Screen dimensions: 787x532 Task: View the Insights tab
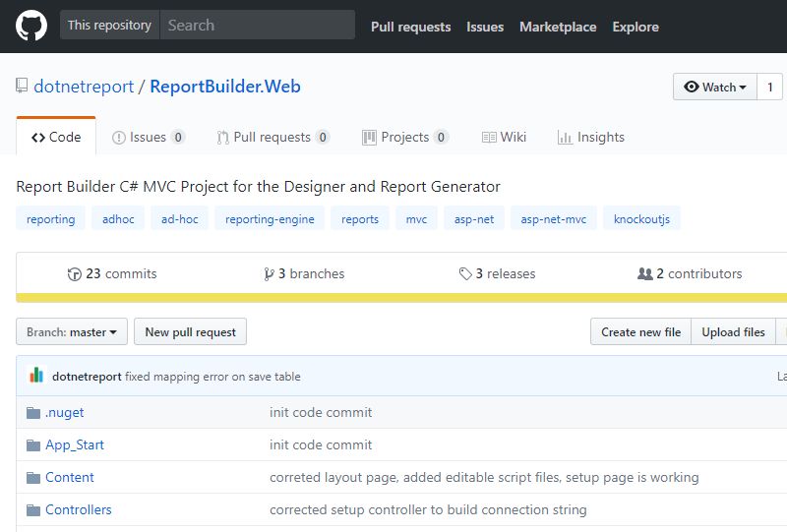tap(591, 137)
